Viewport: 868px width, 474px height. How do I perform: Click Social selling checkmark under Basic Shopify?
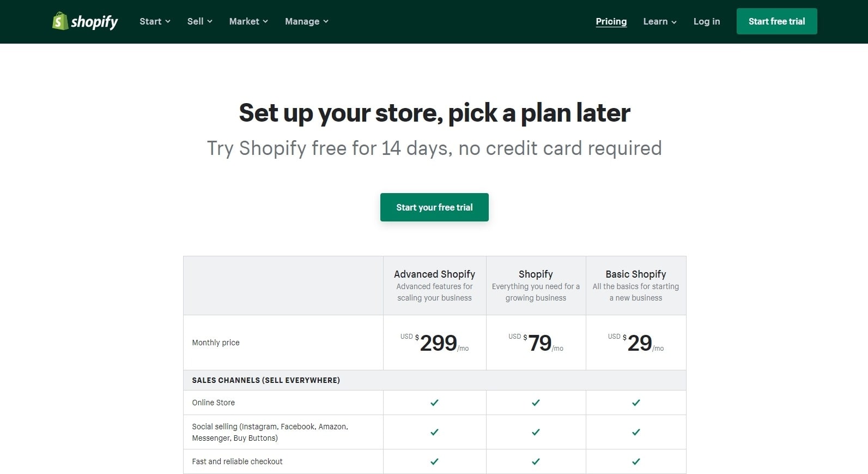pos(636,432)
